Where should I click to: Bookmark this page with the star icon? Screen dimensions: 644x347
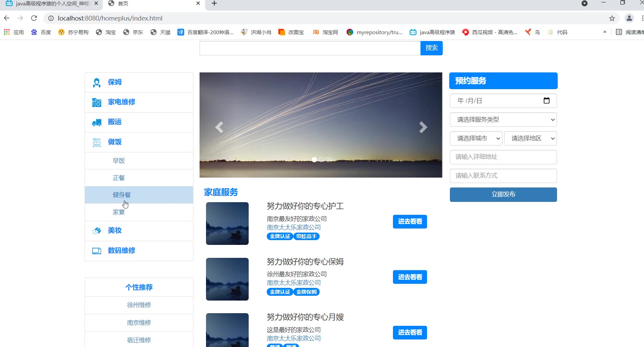point(612,18)
